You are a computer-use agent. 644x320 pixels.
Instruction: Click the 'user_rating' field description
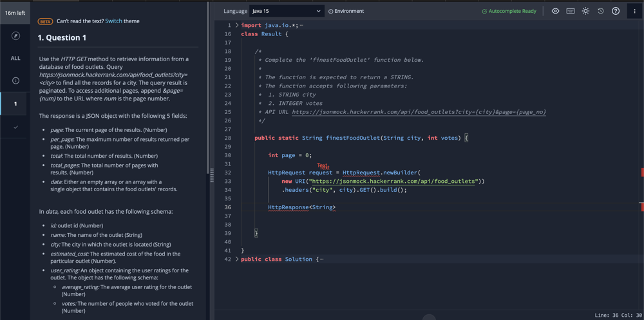[x=120, y=274]
